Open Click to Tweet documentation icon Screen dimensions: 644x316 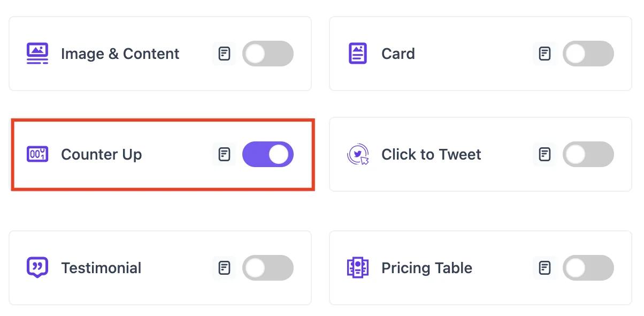[545, 154]
